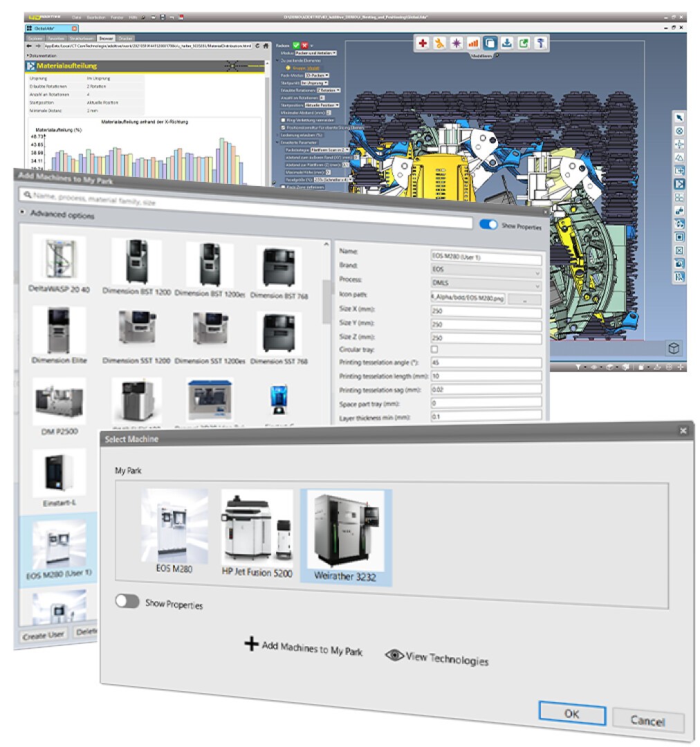This screenshot has width=700, height=747.
Task: Check the Circular tray checkbox
Action: 434,349
